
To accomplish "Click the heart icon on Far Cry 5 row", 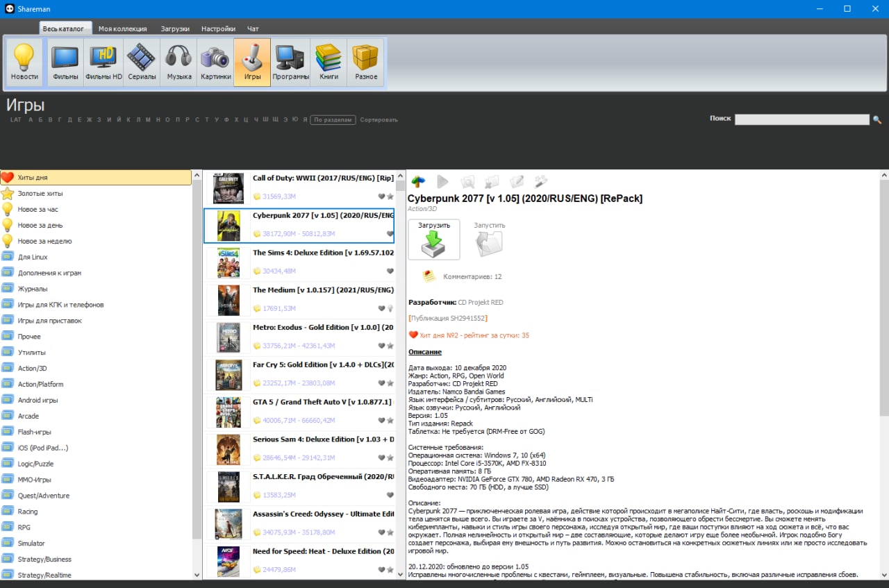I will [382, 383].
